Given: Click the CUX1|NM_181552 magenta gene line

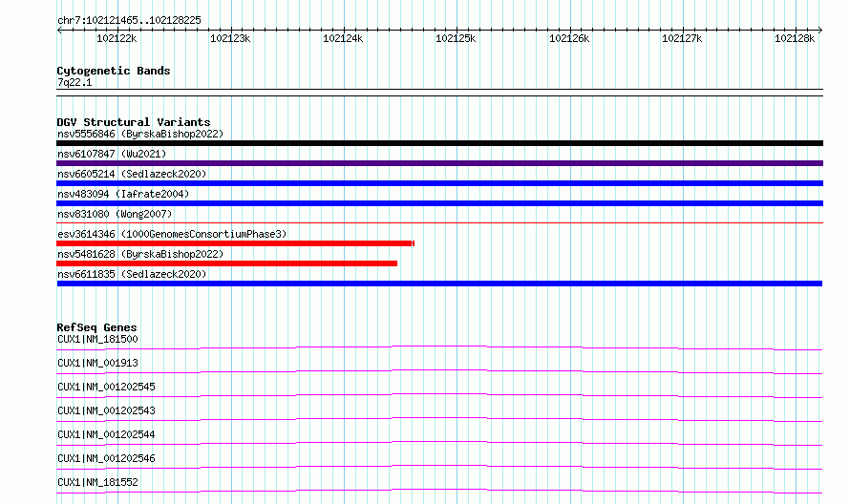Looking at the screenshot, I should [439, 491].
